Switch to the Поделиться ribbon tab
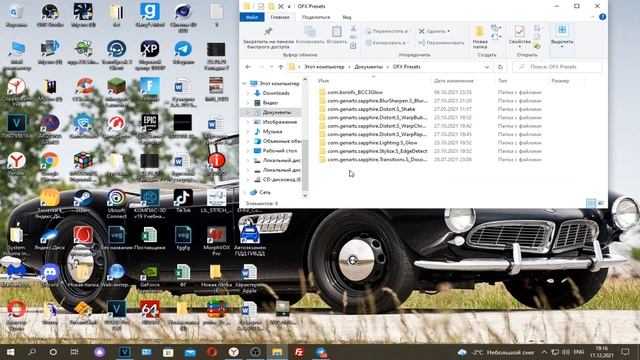 (316, 17)
